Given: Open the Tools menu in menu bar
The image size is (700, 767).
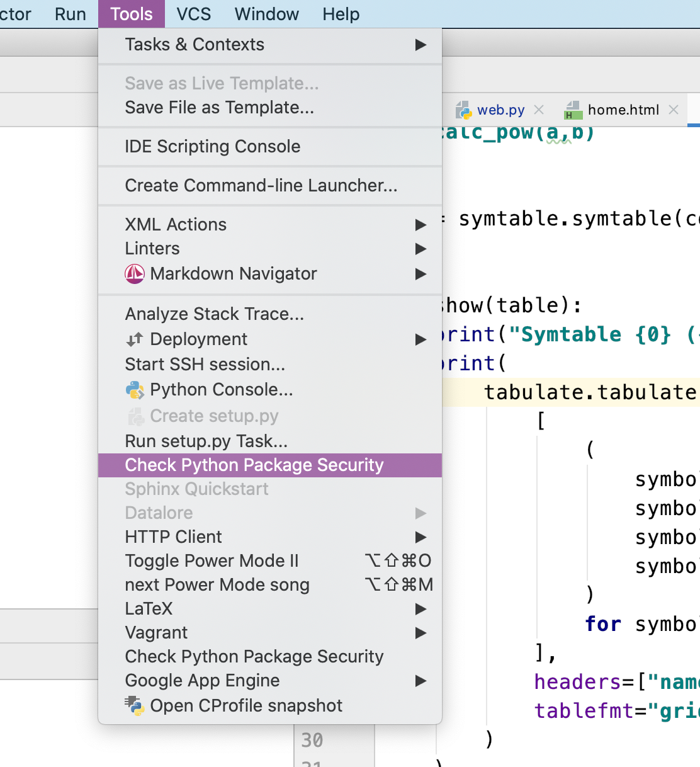Looking at the screenshot, I should (x=131, y=14).
